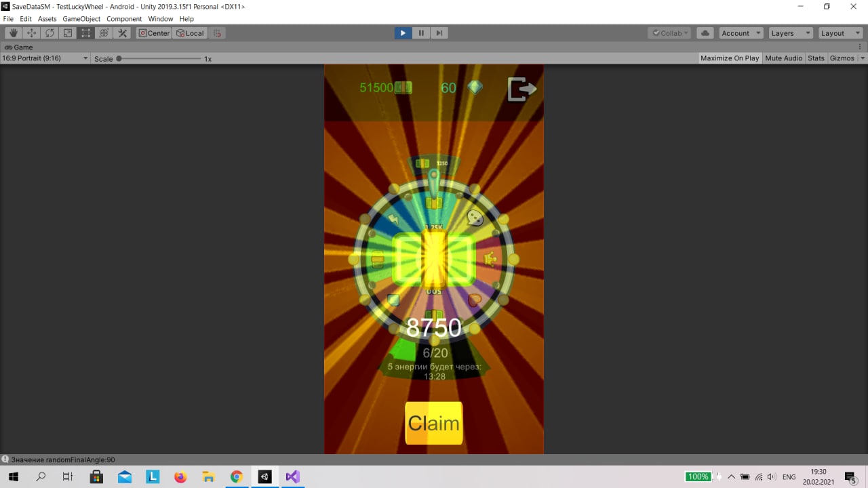Click the Step frame button
The height and width of the screenshot is (488, 868).
pyautogui.click(x=439, y=33)
